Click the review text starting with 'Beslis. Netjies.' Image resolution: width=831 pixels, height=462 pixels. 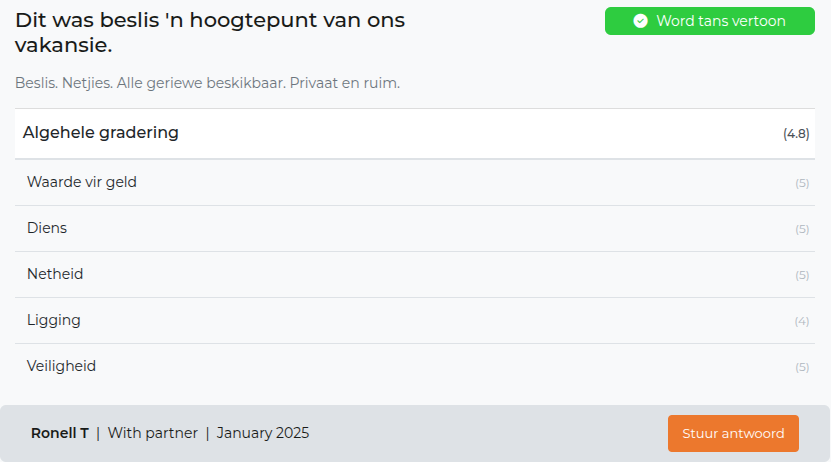tap(207, 82)
